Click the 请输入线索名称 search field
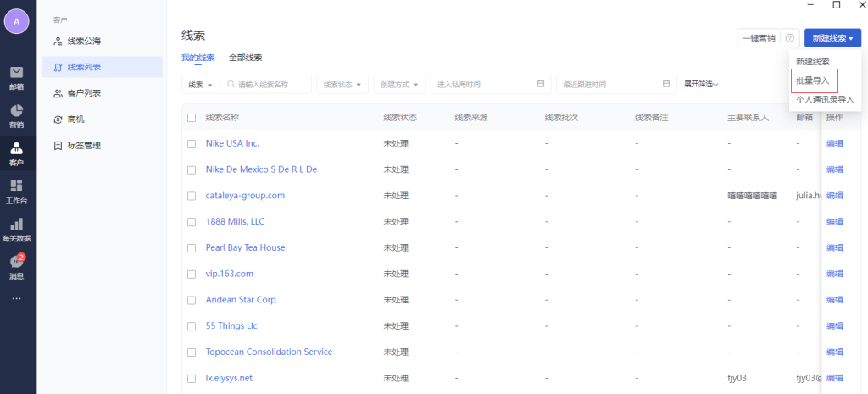The width and height of the screenshot is (868, 394). click(x=270, y=85)
